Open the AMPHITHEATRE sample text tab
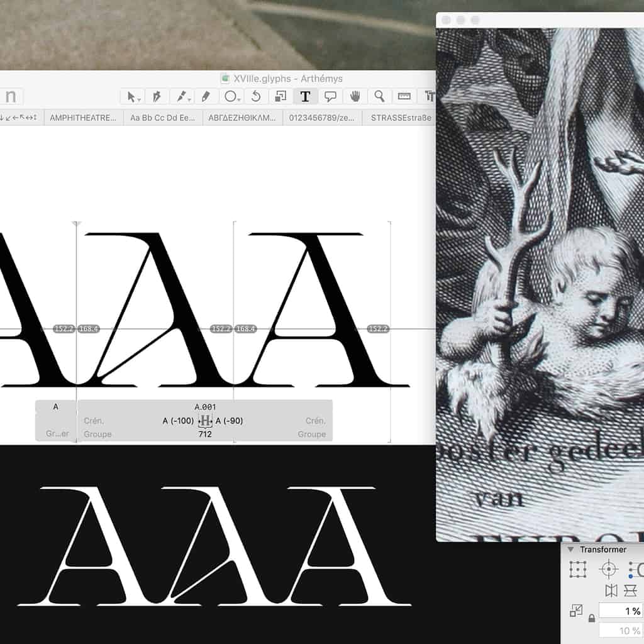644x644 pixels. point(84,118)
